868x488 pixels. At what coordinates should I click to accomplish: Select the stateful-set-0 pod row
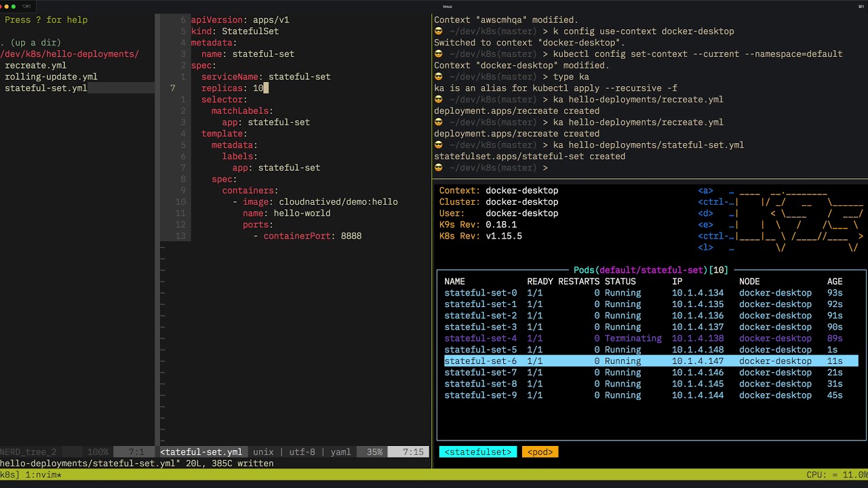pyautogui.click(x=651, y=293)
